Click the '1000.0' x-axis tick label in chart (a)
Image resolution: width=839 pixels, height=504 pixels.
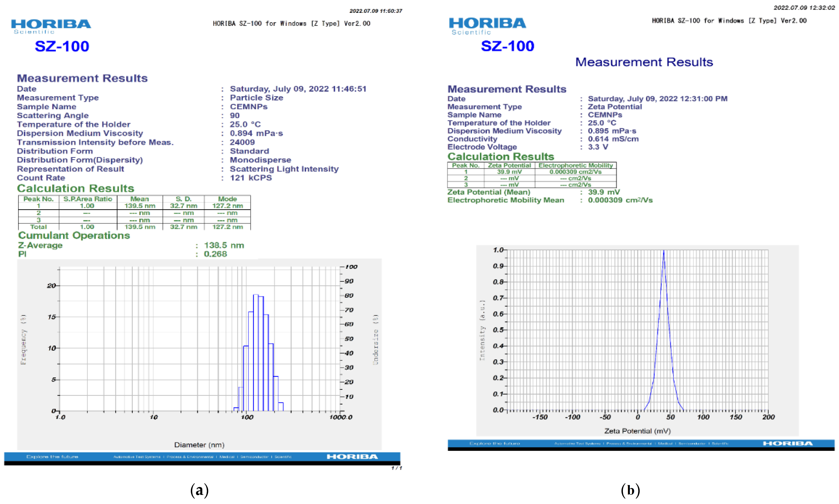coord(341,417)
